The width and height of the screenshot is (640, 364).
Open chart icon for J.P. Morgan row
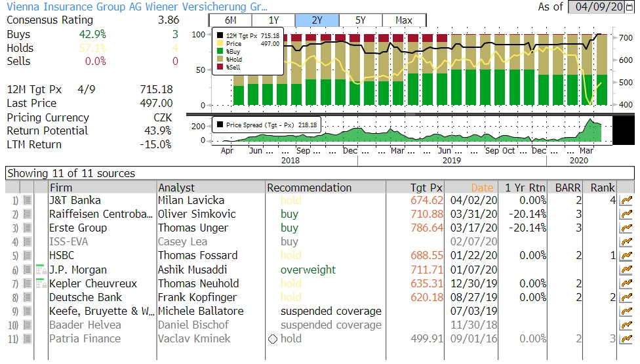[x=626, y=270]
